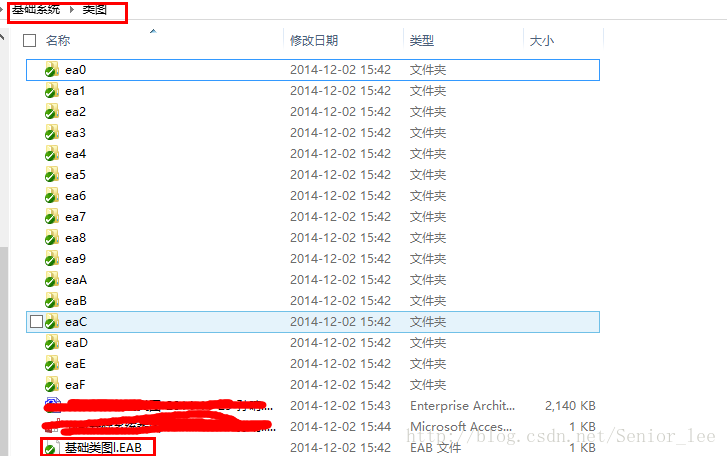Check the box next to eaC
This screenshot has width=727, height=456.
tap(36, 321)
